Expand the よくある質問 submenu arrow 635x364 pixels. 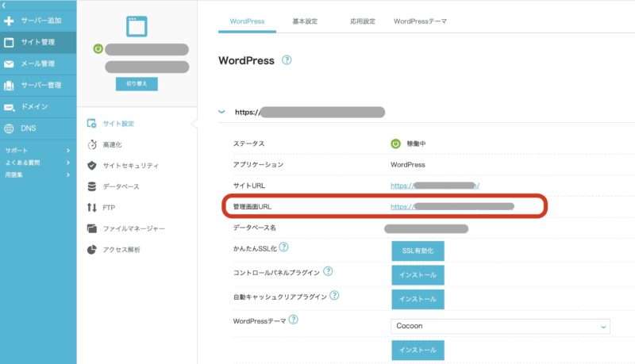68,163
